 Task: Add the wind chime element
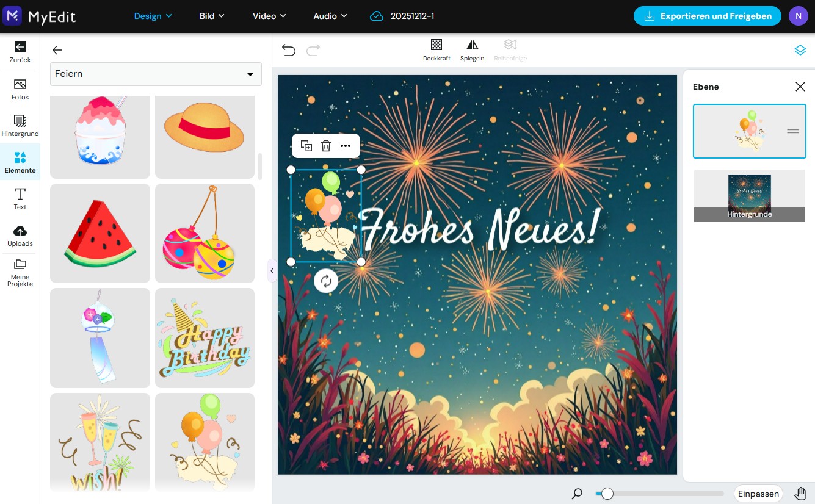[100, 338]
